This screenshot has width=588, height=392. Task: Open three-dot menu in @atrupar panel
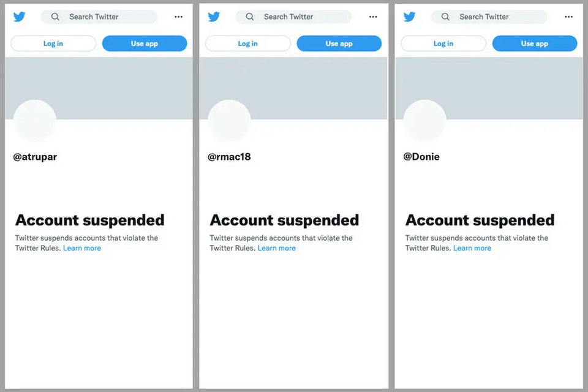tap(178, 17)
